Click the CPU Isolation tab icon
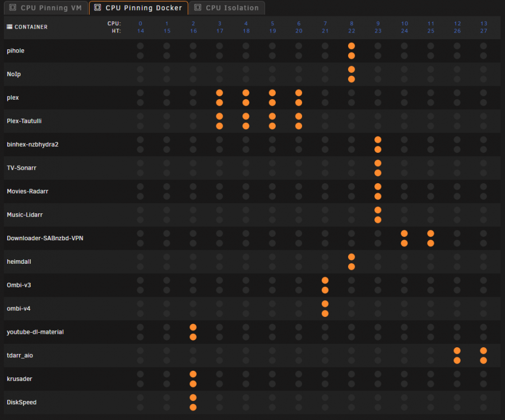 (198, 7)
